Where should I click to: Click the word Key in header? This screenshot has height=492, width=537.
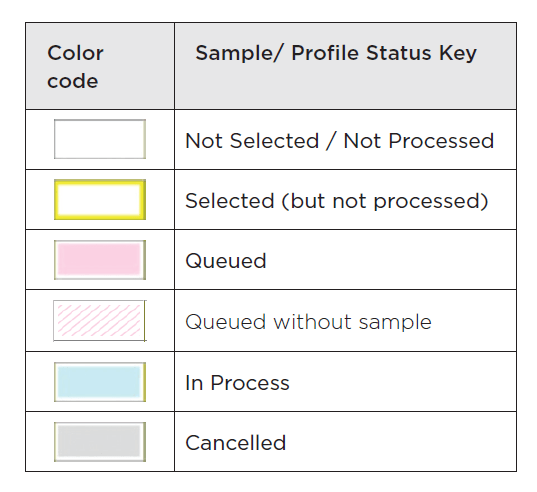tap(458, 54)
